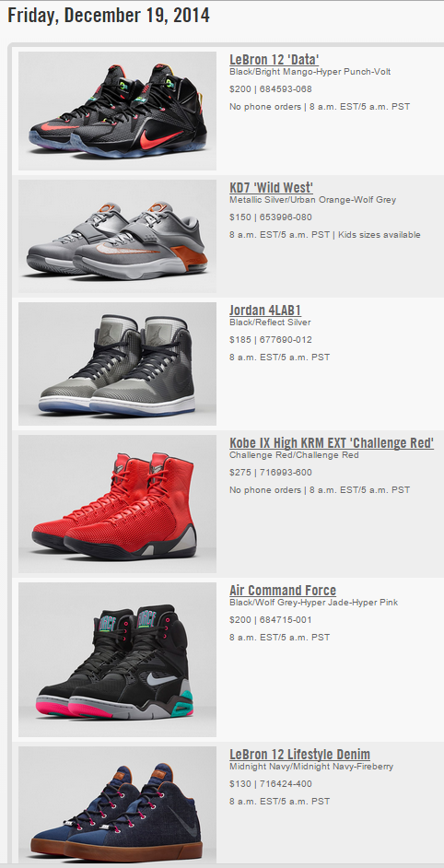Click the KD7 Kids sizes available release note
The width and height of the screenshot is (444, 868).
[380, 235]
